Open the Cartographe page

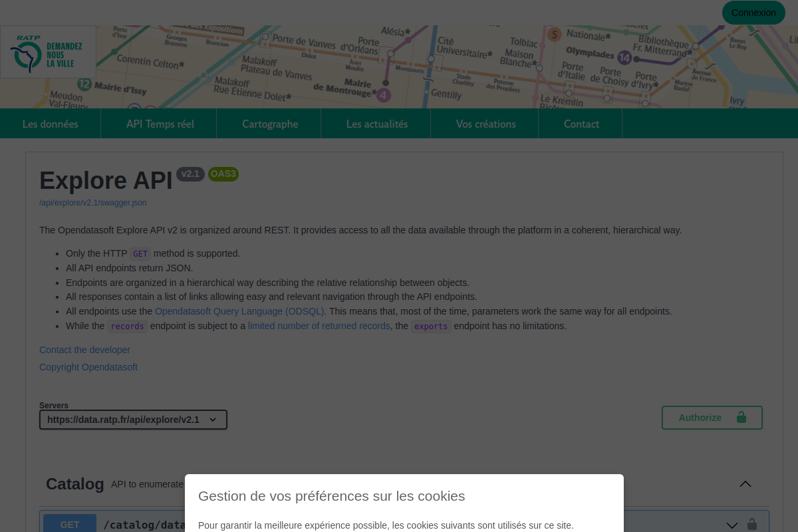270,124
